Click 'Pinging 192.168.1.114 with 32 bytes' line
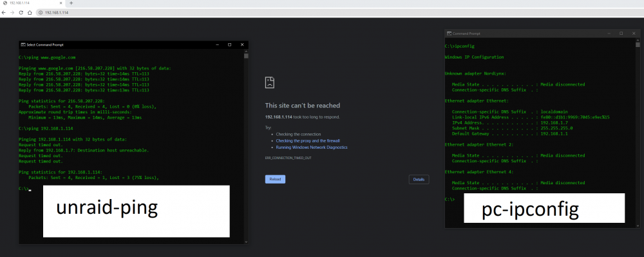The image size is (644, 257). pyautogui.click(x=73, y=140)
